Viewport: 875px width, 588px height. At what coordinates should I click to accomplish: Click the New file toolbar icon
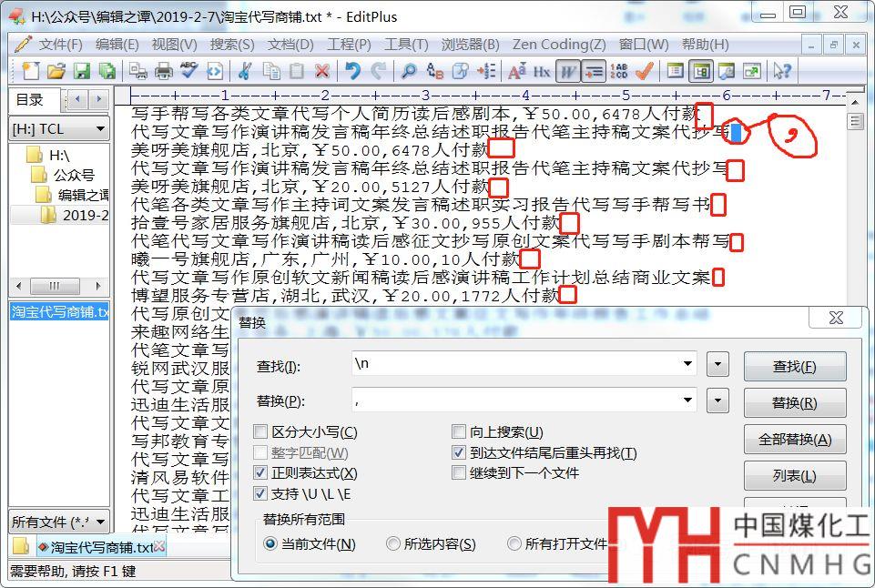coord(31,71)
